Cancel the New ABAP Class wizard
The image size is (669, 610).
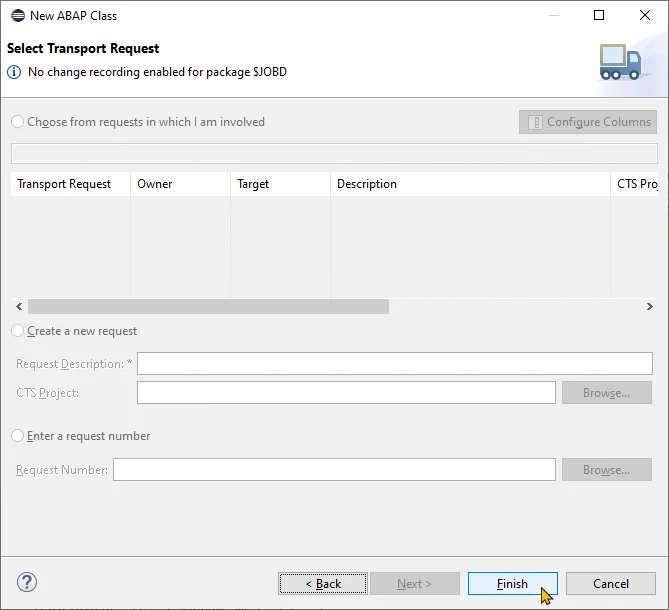pos(611,584)
